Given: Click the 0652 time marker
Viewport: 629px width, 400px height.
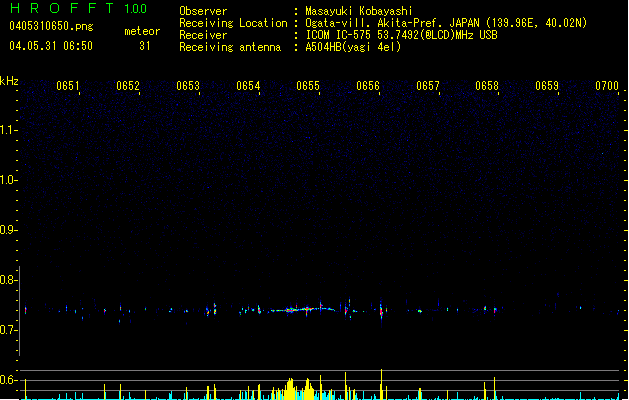Looking at the screenshot, I should point(128,86).
